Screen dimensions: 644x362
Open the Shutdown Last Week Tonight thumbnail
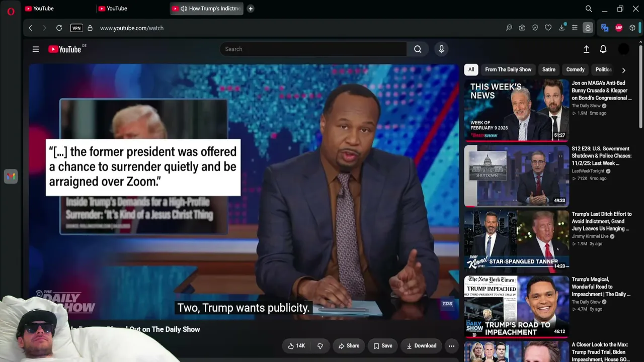[x=517, y=176]
